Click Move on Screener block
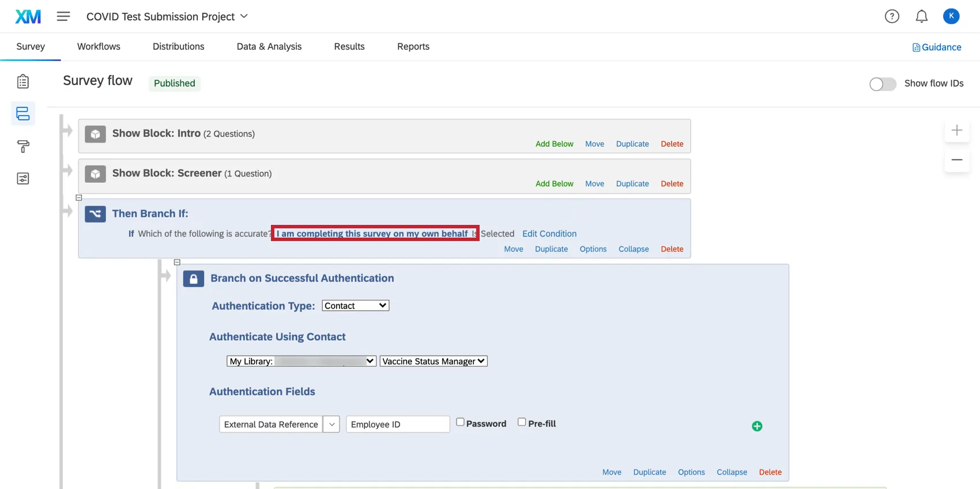The image size is (980, 489). coord(595,184)
